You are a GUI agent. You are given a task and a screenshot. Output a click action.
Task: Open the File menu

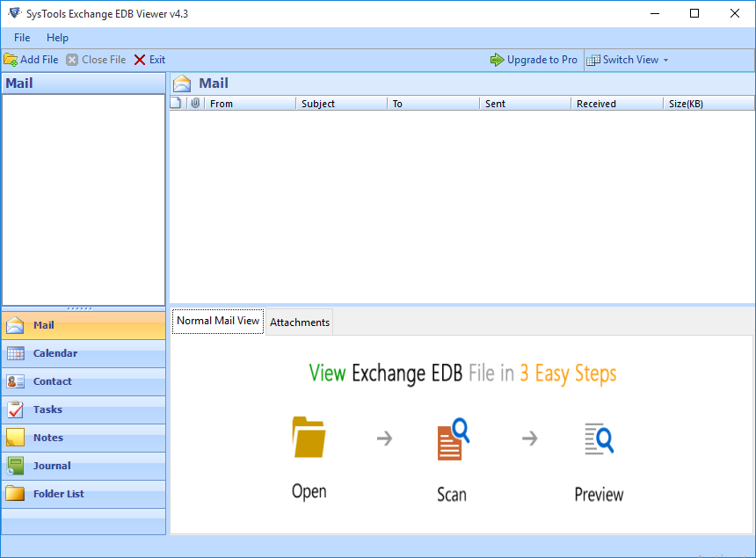coord(22,38)
